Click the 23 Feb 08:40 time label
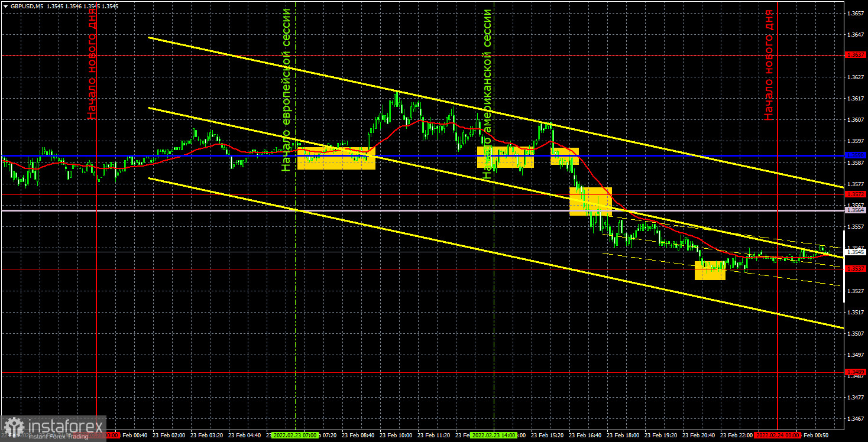 (358, 435)
